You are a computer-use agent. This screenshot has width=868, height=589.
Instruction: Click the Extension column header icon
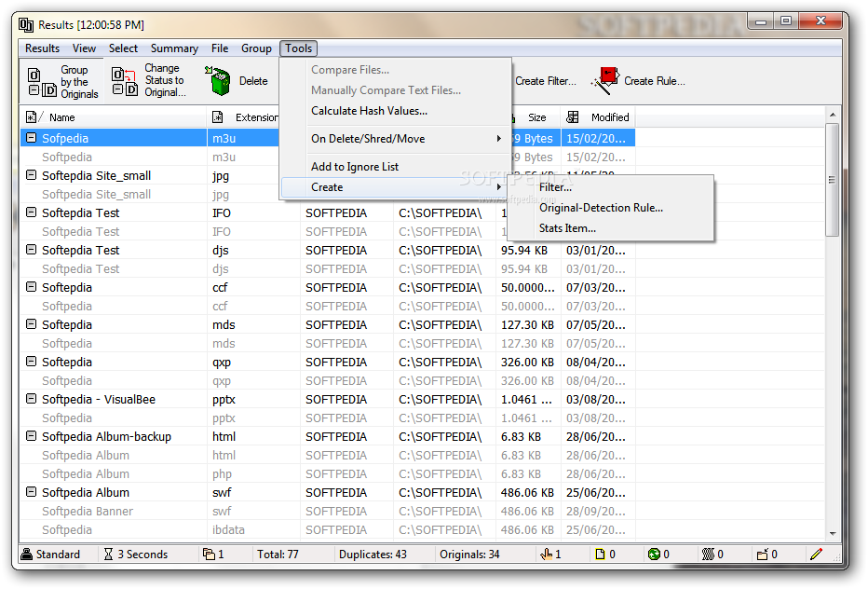pos(218,117)
